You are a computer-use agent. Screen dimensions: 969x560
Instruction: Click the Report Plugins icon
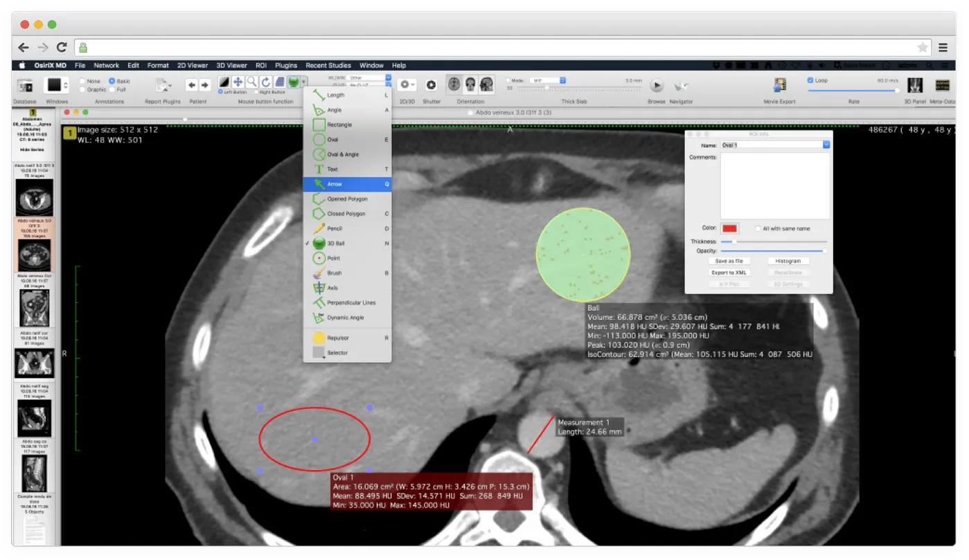tap(164, 86)
